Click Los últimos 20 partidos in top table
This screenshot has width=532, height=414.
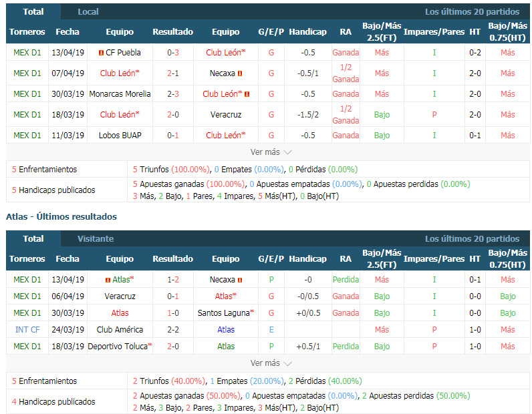pos(472,12)
